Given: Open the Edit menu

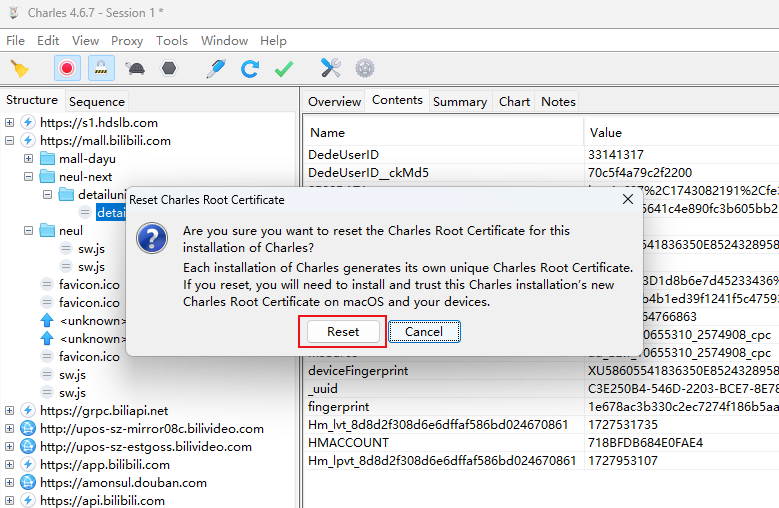Looking at the screenshot, I should point(48,41).
